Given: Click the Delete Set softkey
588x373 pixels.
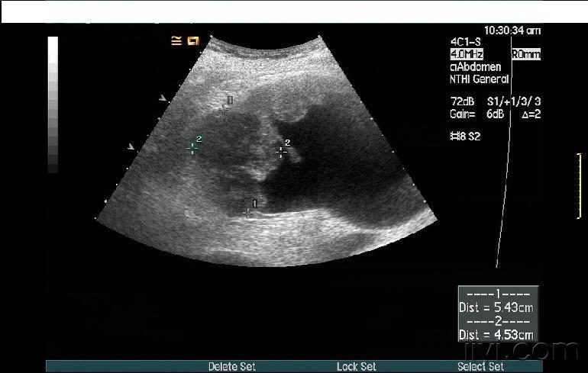Looking at the screenshot, I should (234, 367).
